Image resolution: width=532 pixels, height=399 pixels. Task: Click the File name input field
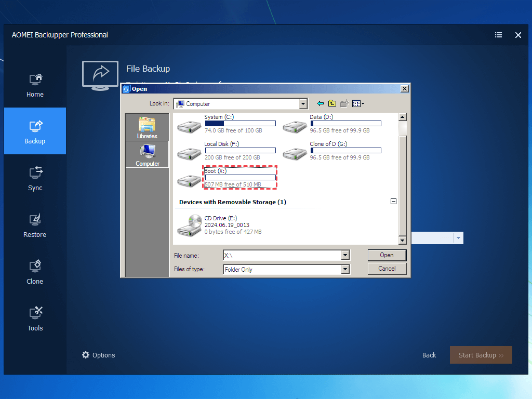click(x=282, y=255)
